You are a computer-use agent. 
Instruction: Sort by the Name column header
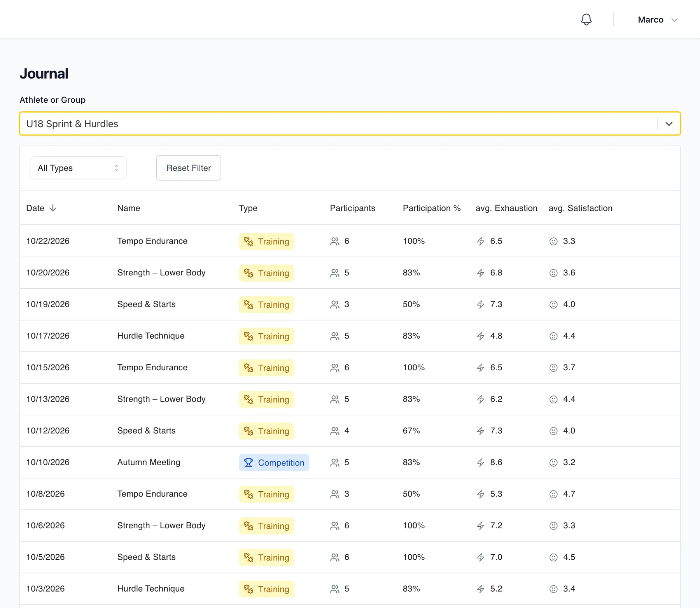(129, 208)
